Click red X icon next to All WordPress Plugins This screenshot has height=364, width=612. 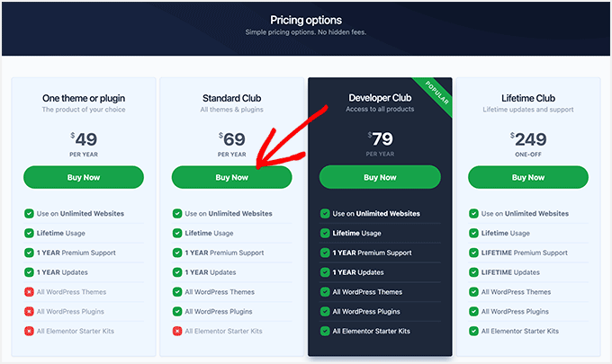(x=30, y=312)
